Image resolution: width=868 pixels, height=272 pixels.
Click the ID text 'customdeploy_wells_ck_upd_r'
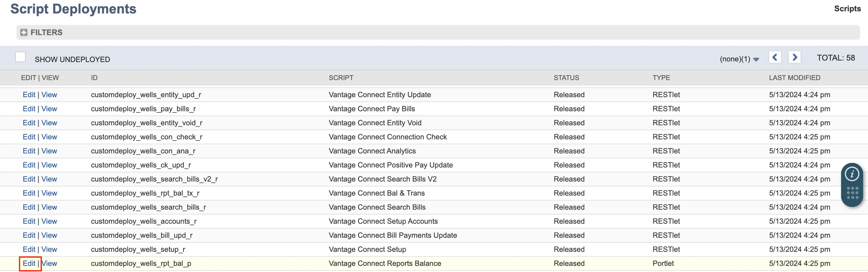coord(141,165)
